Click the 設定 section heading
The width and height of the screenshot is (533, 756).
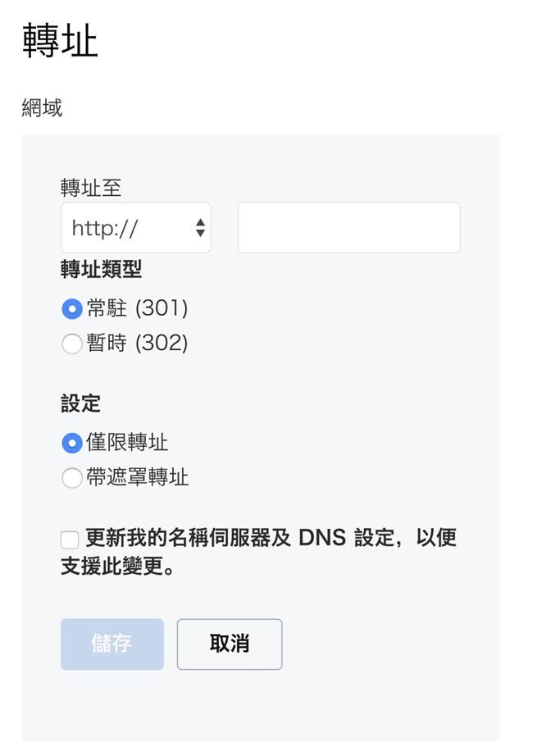point(80,403)
